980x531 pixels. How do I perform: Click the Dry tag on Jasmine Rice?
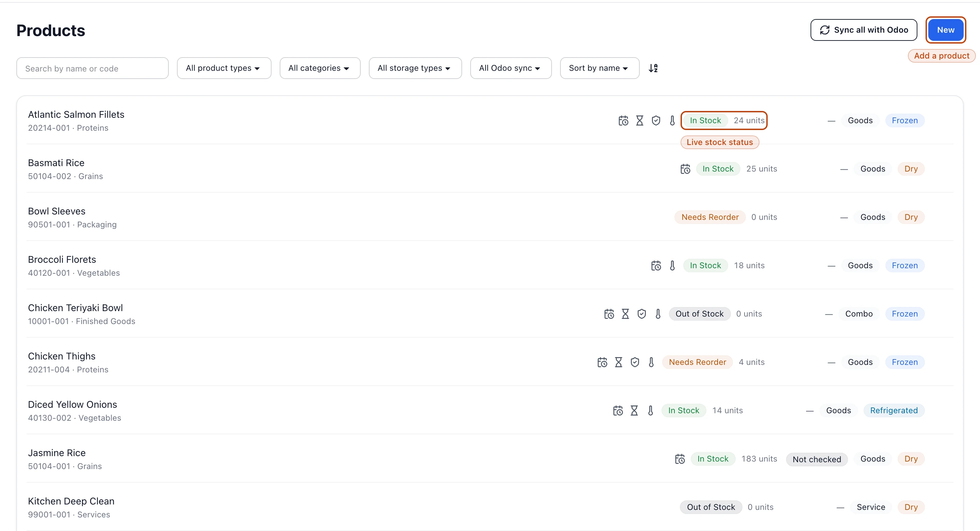tap(911, 459)
